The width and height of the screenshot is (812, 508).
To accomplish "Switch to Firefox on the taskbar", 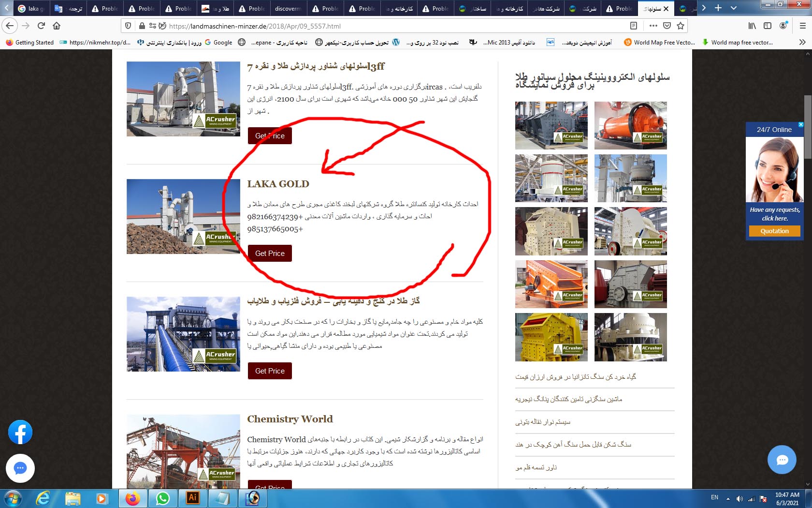I will point(132,498).
